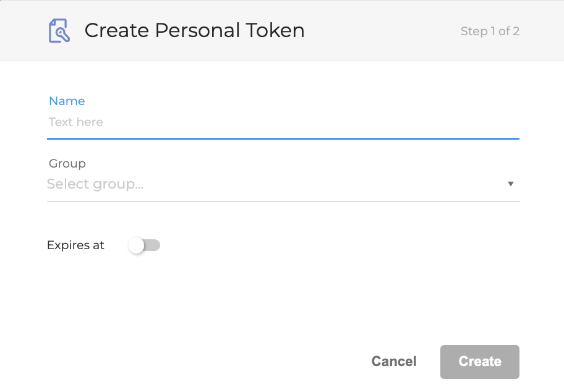Viewport: 564px width, 392px height.
Task: Click the "Step 1 of 2" indicator
Action: 490,31
